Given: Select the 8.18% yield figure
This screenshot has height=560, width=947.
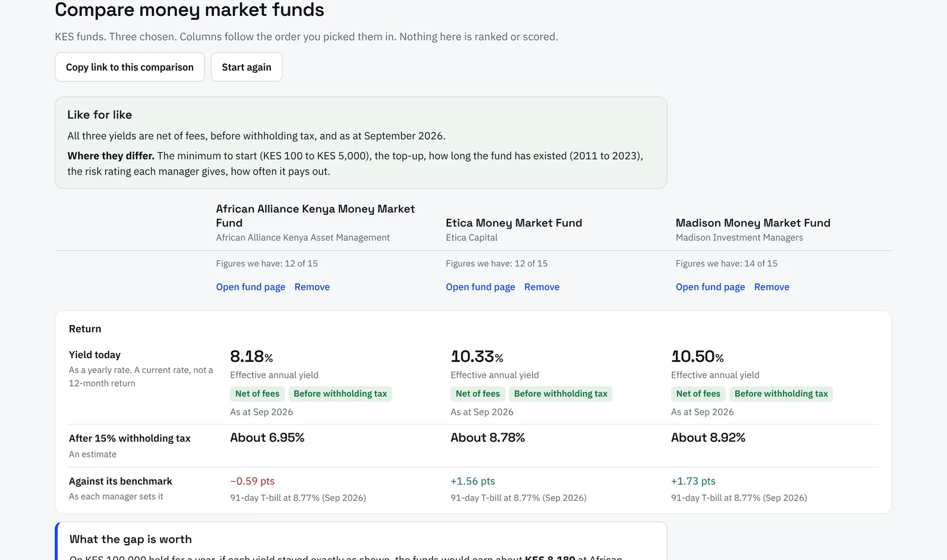Looking at the screenshot, I should [252, 356].
